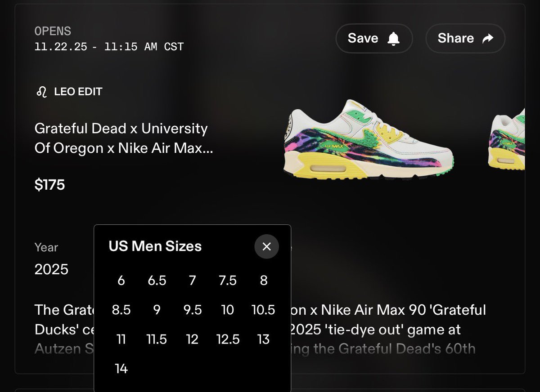Click the US Men Sizes heading
Screen dimensions: 540x392
point(155,246)
